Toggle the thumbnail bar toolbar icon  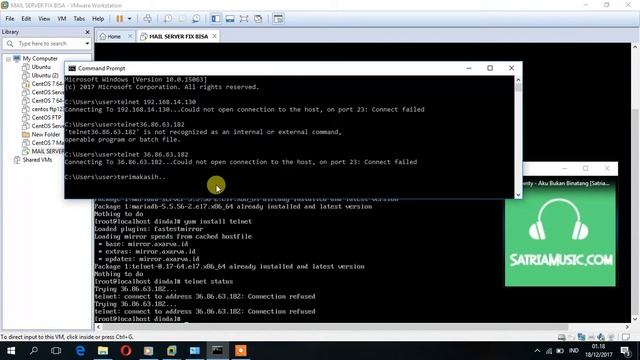pos(230,19)
